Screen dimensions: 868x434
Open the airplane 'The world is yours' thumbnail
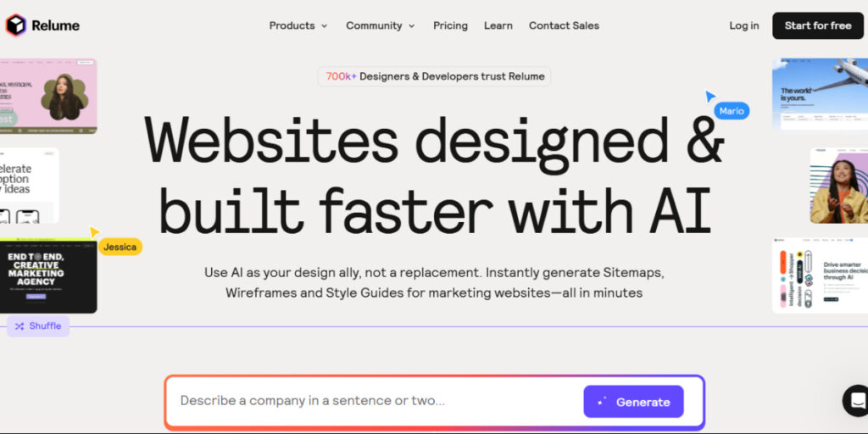point(819,93)
